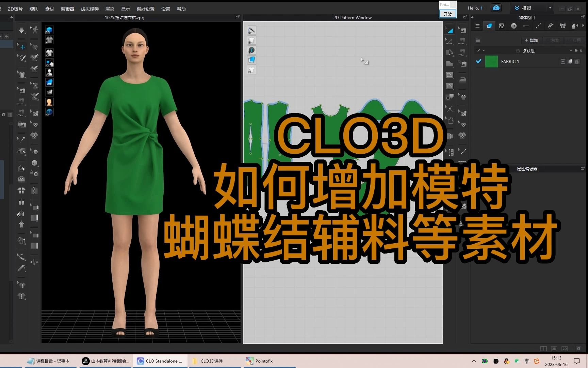This screenshot has height=368, width=588.
Task: Click the 增加 button to add fabric
Action: coord(532,40)
